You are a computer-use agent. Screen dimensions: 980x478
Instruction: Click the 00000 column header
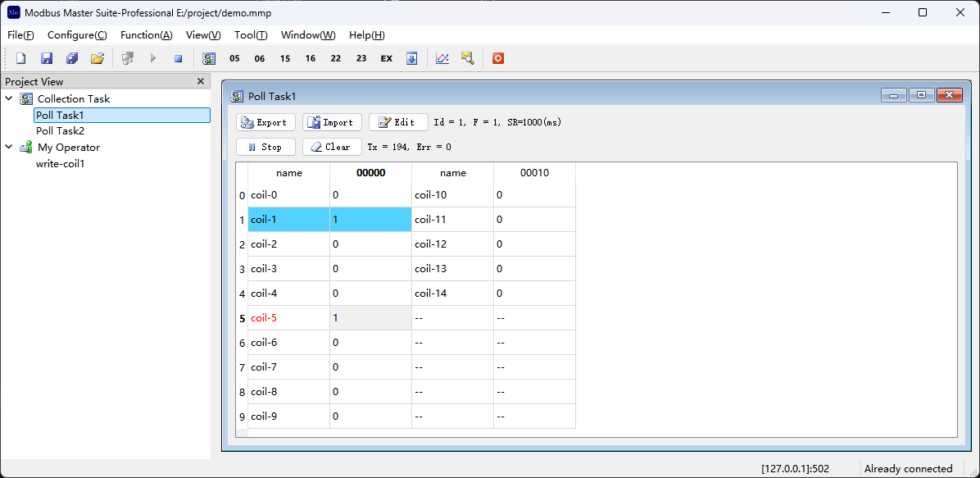pos(370,173)
